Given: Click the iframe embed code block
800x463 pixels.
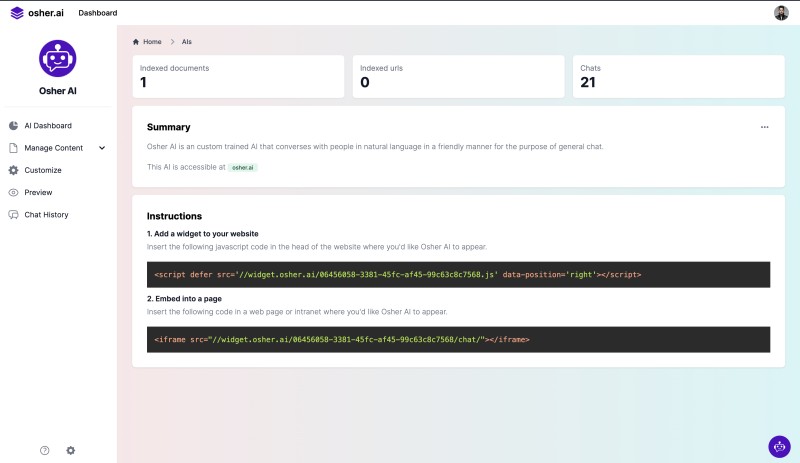Looking at the screenshot, I should tap(458, 339).
